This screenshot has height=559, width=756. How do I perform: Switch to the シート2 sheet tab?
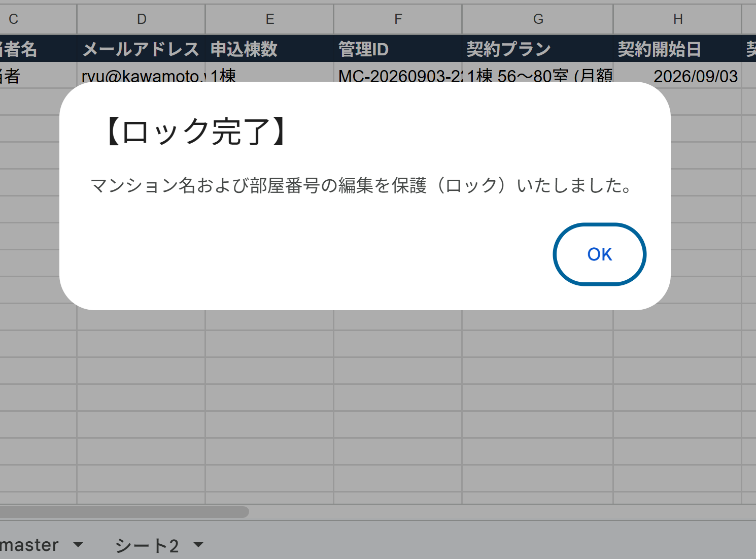(x=147, y=545)
